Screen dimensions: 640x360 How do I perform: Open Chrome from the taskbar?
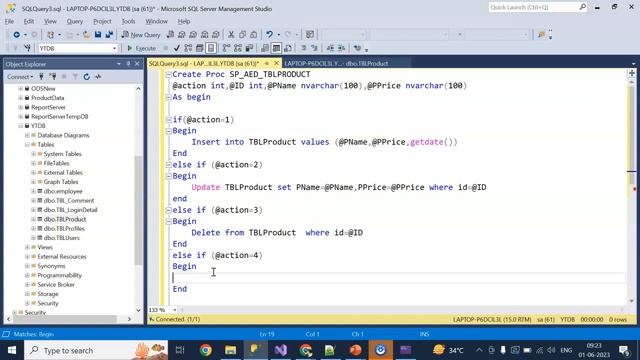[206, 350]
